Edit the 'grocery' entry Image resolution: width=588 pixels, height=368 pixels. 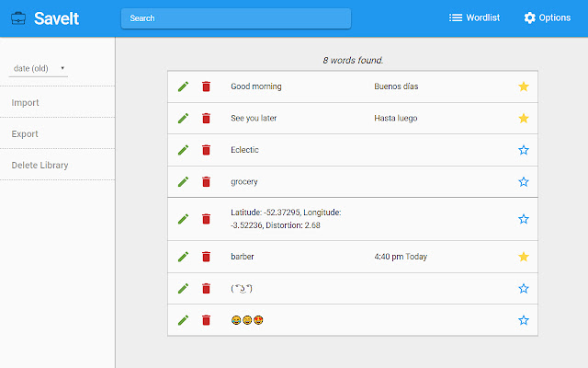point(183,182)
